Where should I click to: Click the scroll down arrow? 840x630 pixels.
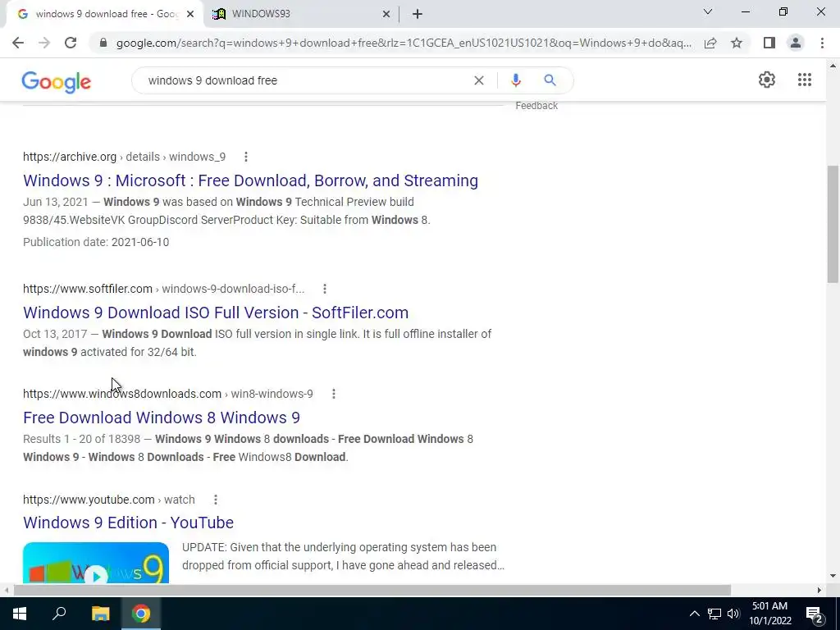coord(833,576)
